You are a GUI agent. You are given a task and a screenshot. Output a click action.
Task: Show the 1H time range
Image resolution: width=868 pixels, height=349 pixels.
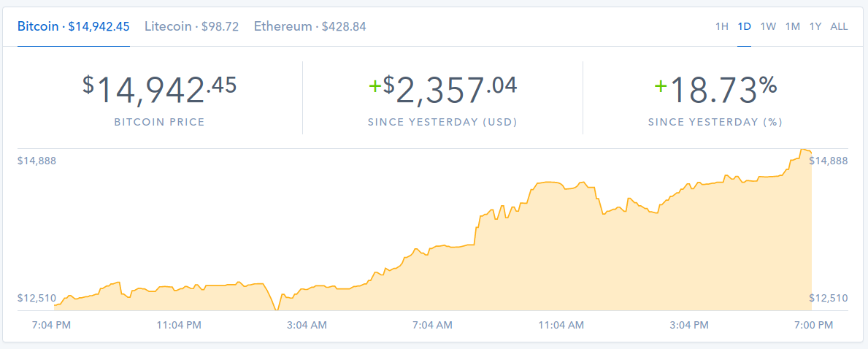coord(721,27)
